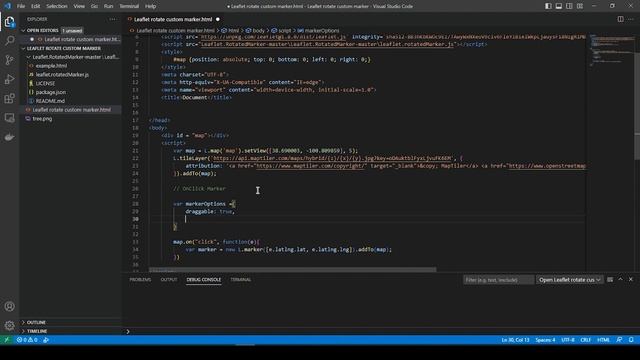This screenshot has width=640, height=360.
Task: Open the Run menu
Action: tap(108, 6)
